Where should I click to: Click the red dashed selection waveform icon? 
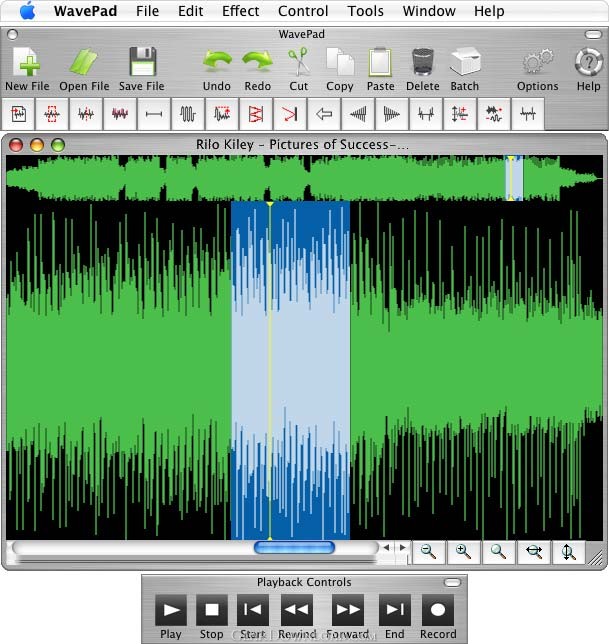point(52,114)
